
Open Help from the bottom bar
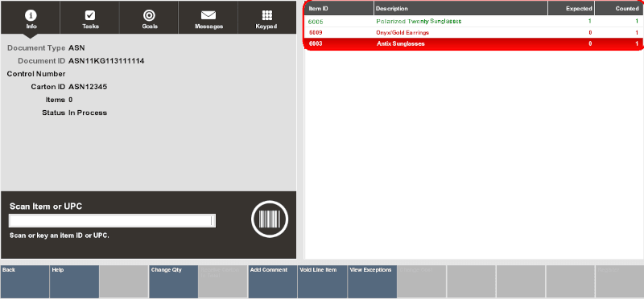74,281
